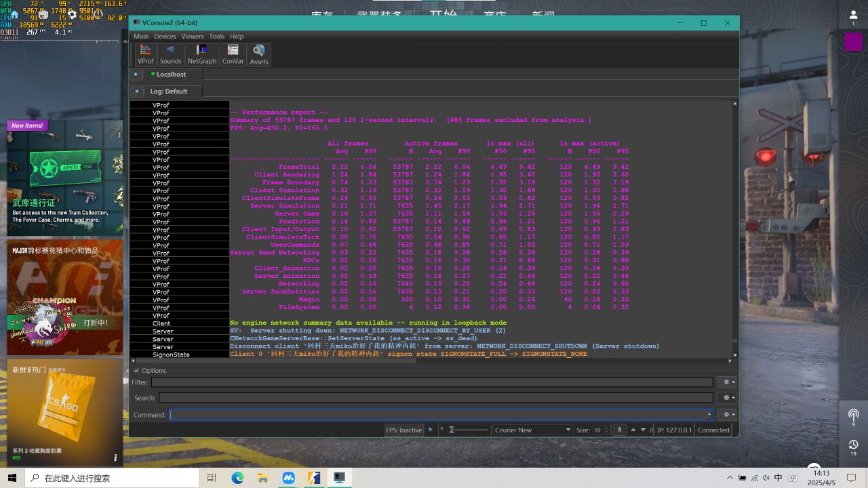Image resolution: width=868 pixels, height=488 pixels.
Task: Click the add-connection icon beside Localhost
Action: coord(136,75)
